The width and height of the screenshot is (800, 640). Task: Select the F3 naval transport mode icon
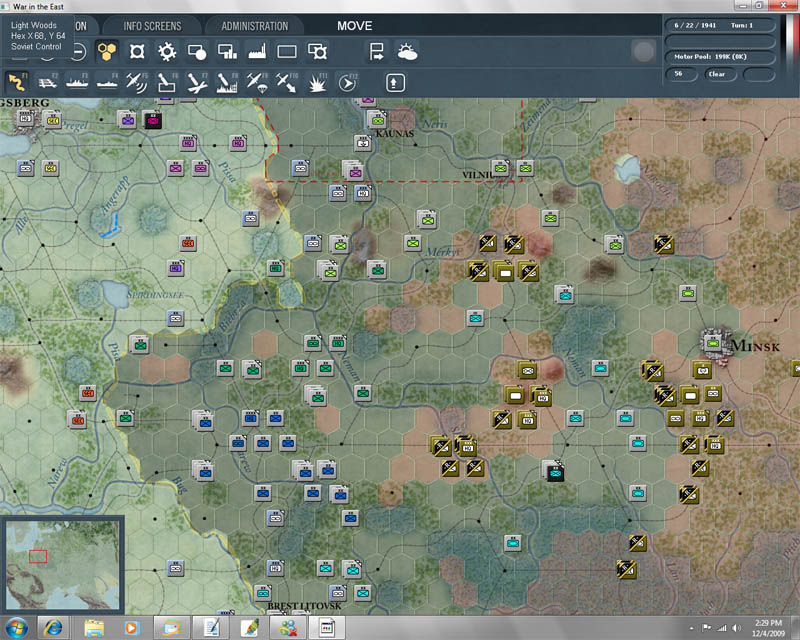pos(77,82)
